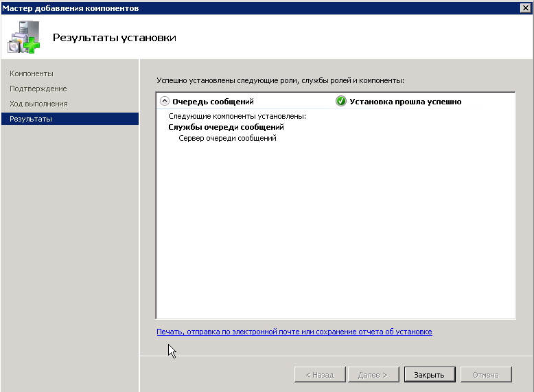Collapse the Очередь сообщений section
The image size is (534, 392).
(x=164, y=102)
